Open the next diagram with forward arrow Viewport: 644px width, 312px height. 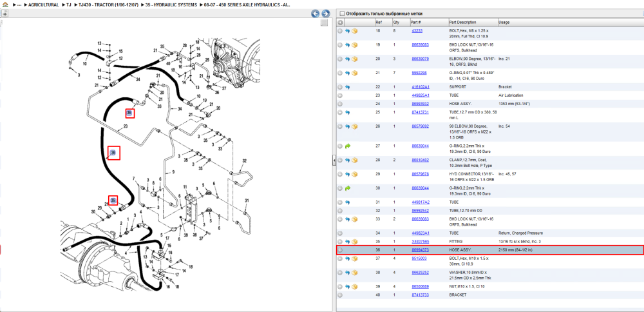point(325,14)
